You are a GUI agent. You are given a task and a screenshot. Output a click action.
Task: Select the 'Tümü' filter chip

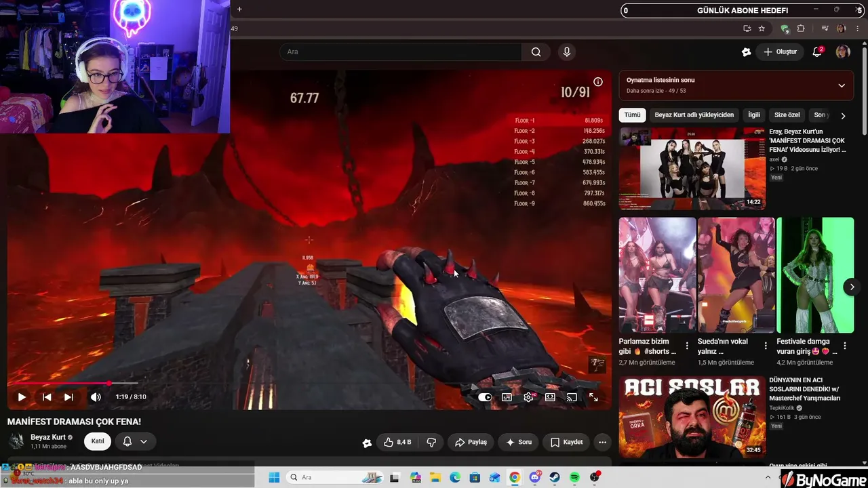[632, 115]
